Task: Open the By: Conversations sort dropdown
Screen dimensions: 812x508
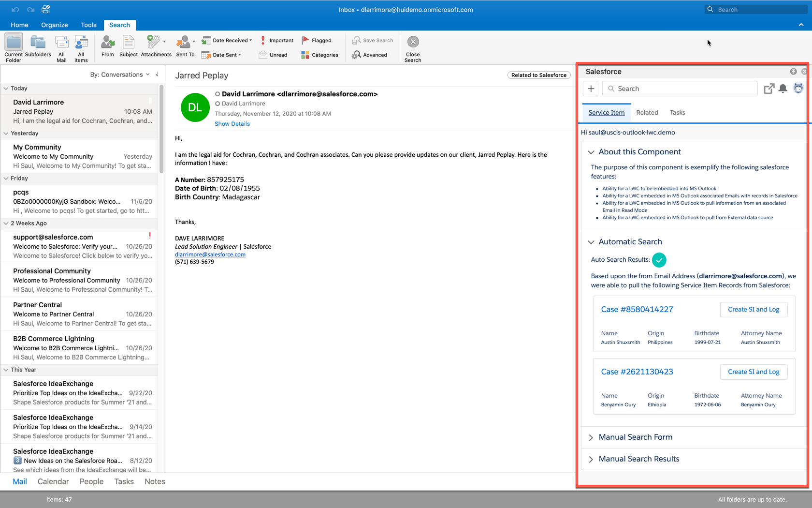Action: (x=120, y=75)
